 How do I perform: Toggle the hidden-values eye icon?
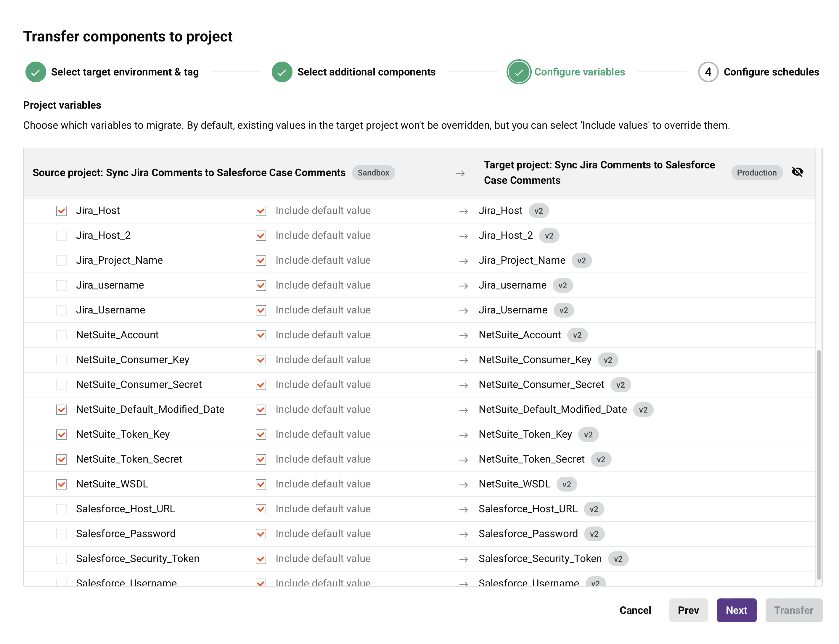point(797,172)
